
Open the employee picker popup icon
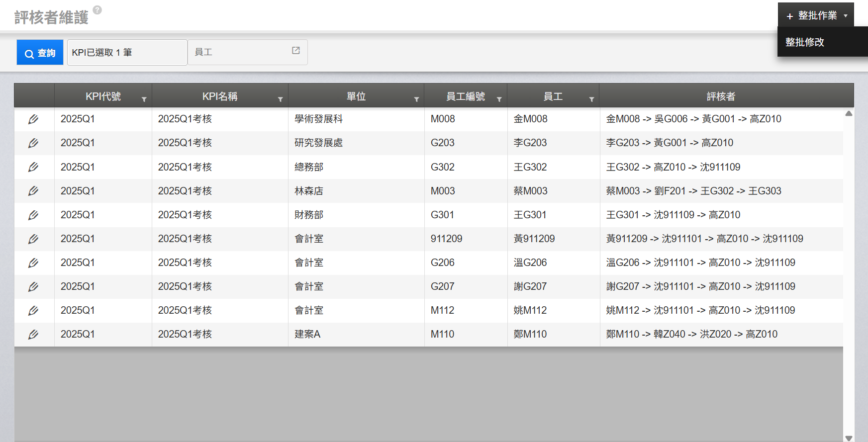click(x=296, y=51)
